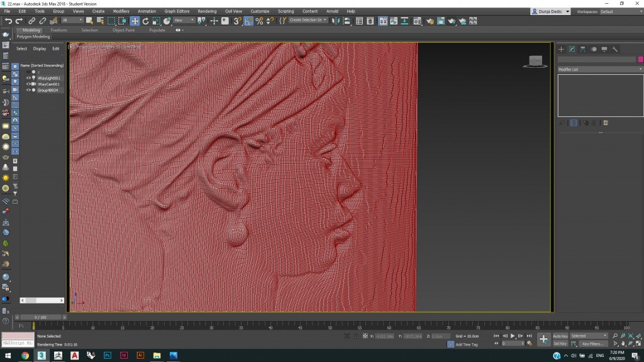The image size is (644, 362).
Task: Hide VRayLight001 via its eye icon
Action: click(x=28, y=78)
